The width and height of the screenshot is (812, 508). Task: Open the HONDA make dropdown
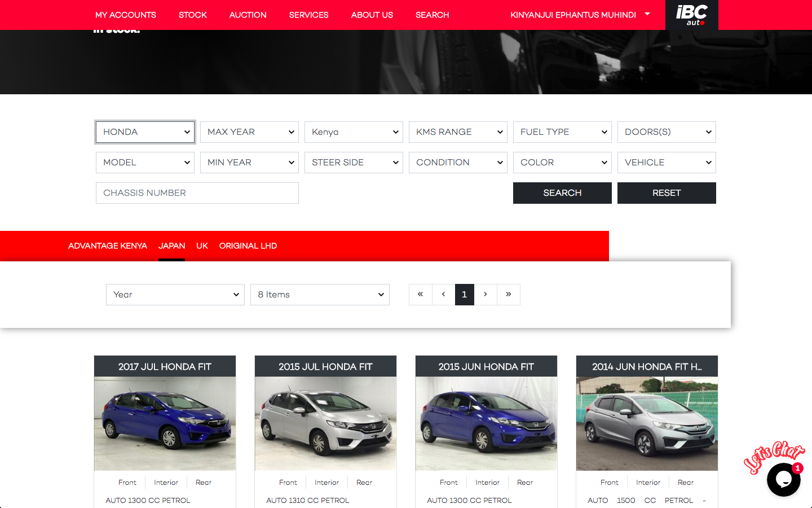145,132
